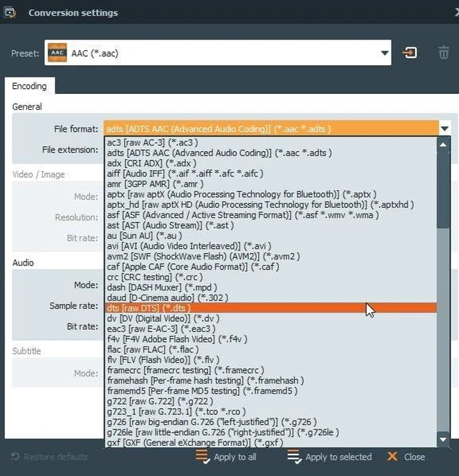The height and width of the screenshot is (476, 459).
Task: Choose g723_1 [raw G.723.1] format
Action: coord(270,411)
